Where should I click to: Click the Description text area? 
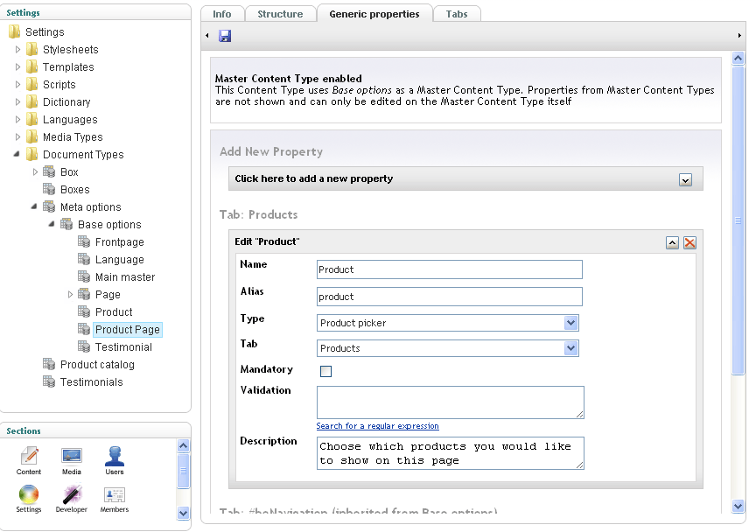click(451, 453)
